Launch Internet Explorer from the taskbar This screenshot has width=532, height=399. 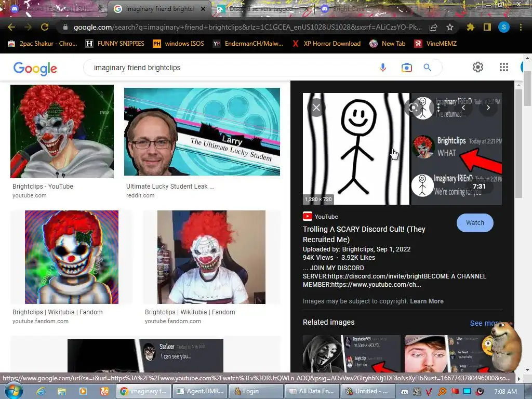click(41, 392)
